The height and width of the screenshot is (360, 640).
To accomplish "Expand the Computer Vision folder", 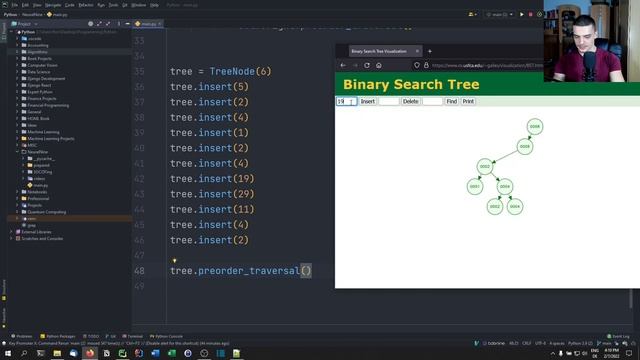I will click(x=17, y=65).
